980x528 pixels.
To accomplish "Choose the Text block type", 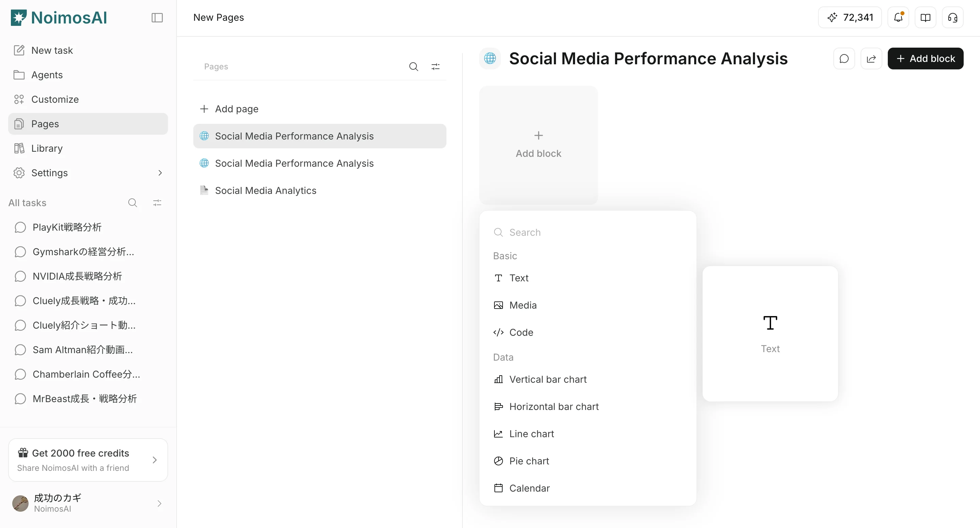I will [588, 278].
